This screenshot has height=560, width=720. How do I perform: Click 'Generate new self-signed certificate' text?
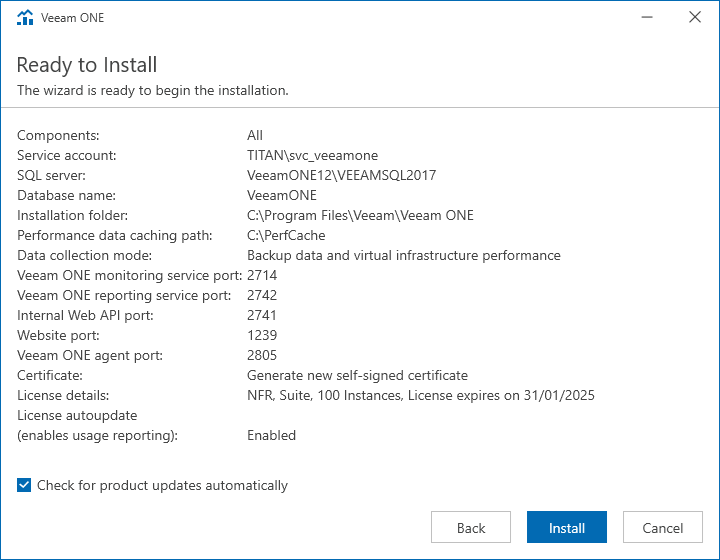coord(357,375)
